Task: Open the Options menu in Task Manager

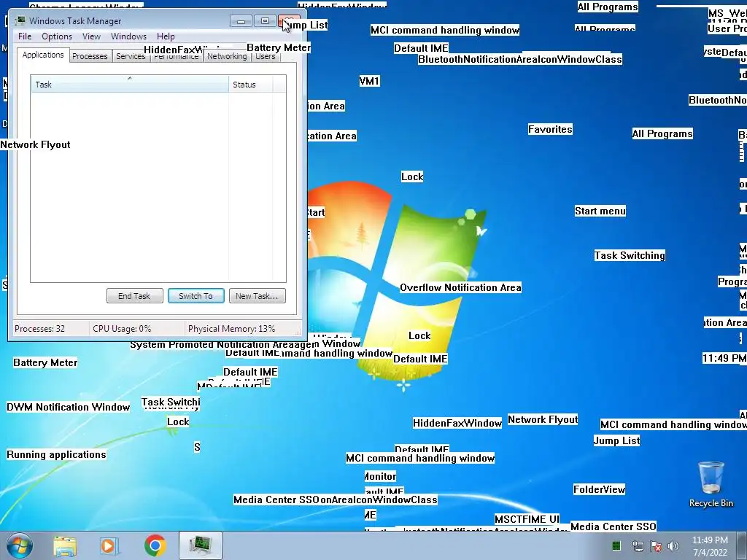Action: 57,36
